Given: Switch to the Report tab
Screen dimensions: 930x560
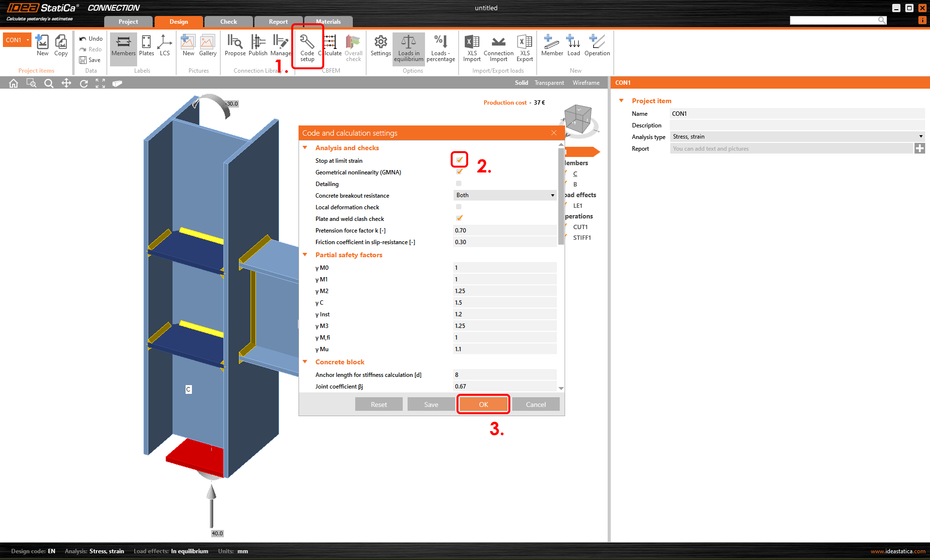Looking at the screenshot, I should pyautogui.click(x=278, y=22).
